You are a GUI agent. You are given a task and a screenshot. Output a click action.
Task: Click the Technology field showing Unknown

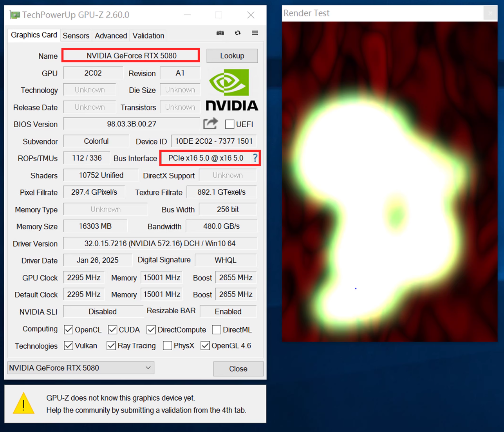point(90,90)
